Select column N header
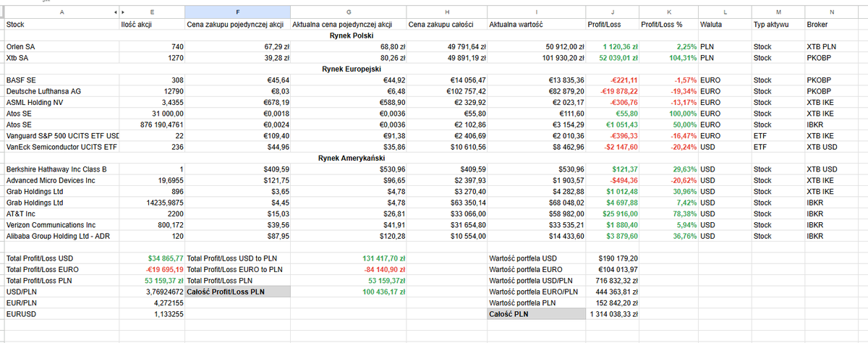 pyautogui.click(x=833, y=12)
